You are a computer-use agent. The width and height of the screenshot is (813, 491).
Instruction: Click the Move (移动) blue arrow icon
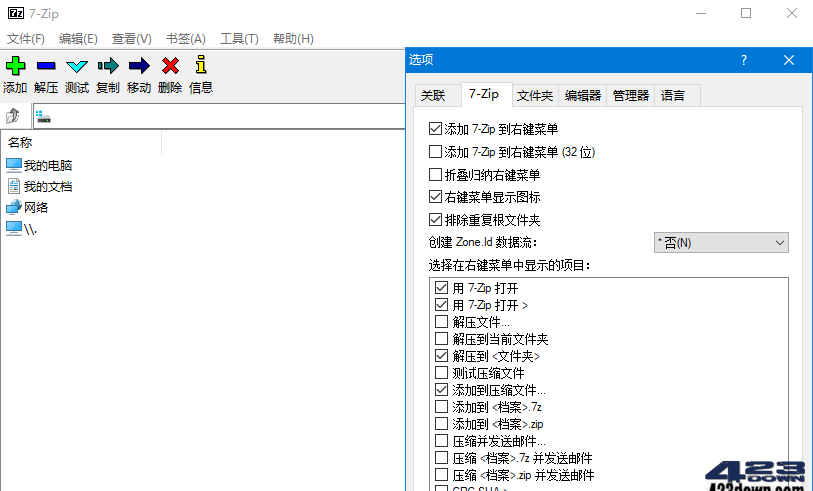point(139,66)
